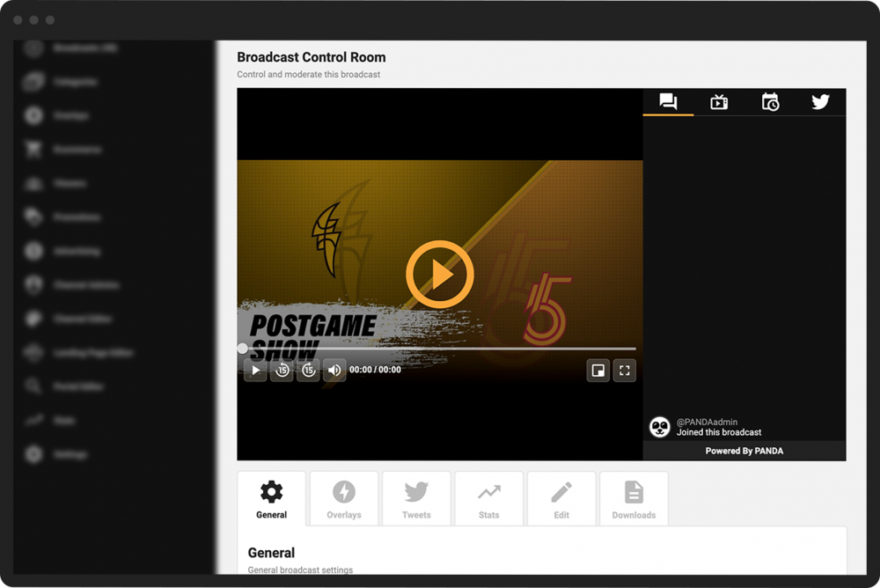
Task: Open the Edit broadcast tab
Action: pyautogui.click(x=561, y=498)
